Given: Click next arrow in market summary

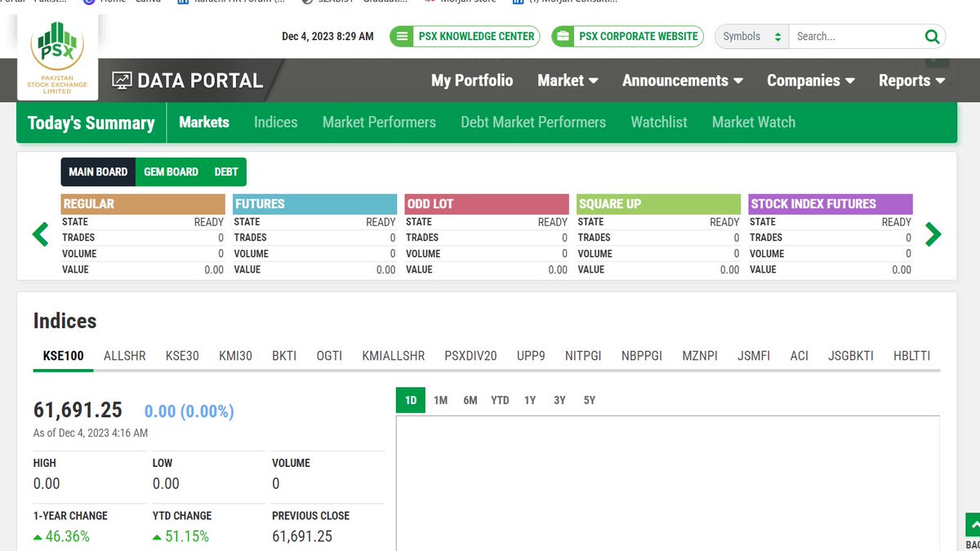Looking at the screenshot, I should (933, 235).
